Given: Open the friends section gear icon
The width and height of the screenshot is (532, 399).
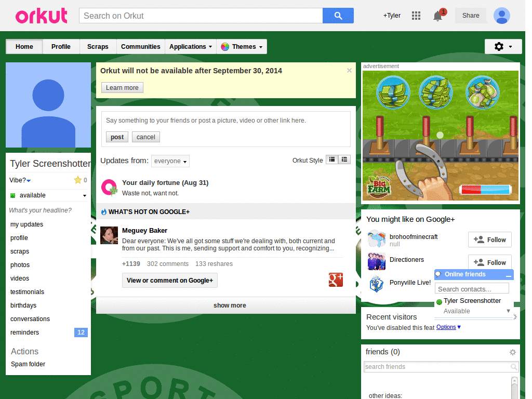Looking at the screenshot, I should [513, 352].
